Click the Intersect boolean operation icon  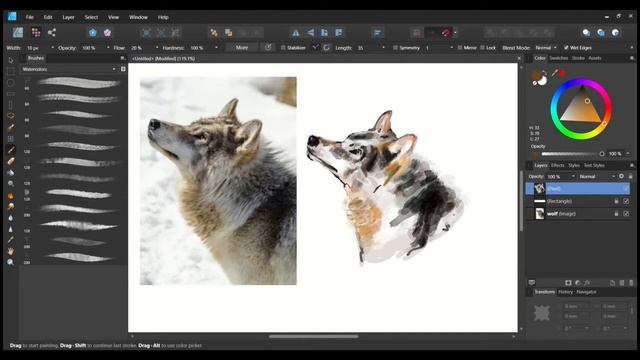tap(519, 33)
